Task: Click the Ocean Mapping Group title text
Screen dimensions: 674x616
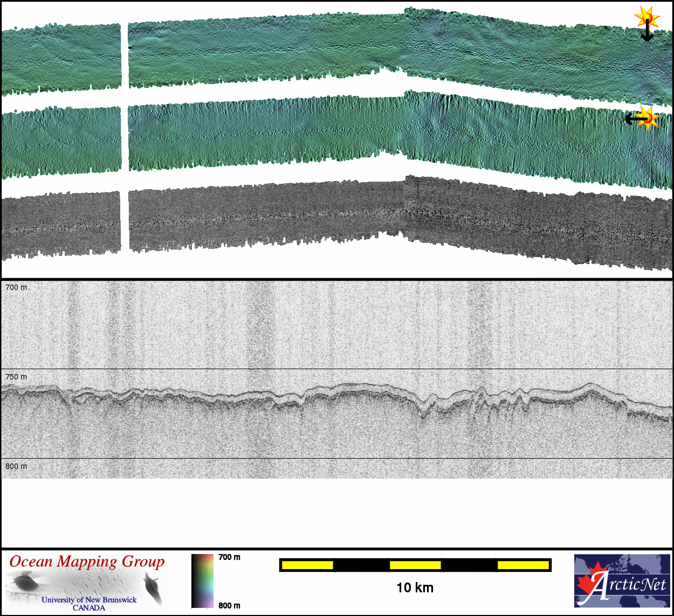Action: point(87,562)
